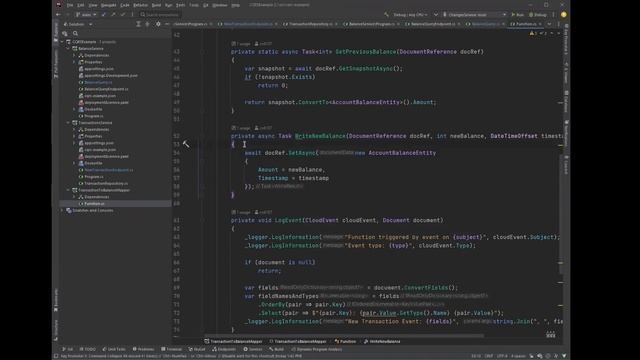Collapse the TransactionToBalanceMapper project node
The height and width of the screenshot is (360, 640).
coord(69,190)
